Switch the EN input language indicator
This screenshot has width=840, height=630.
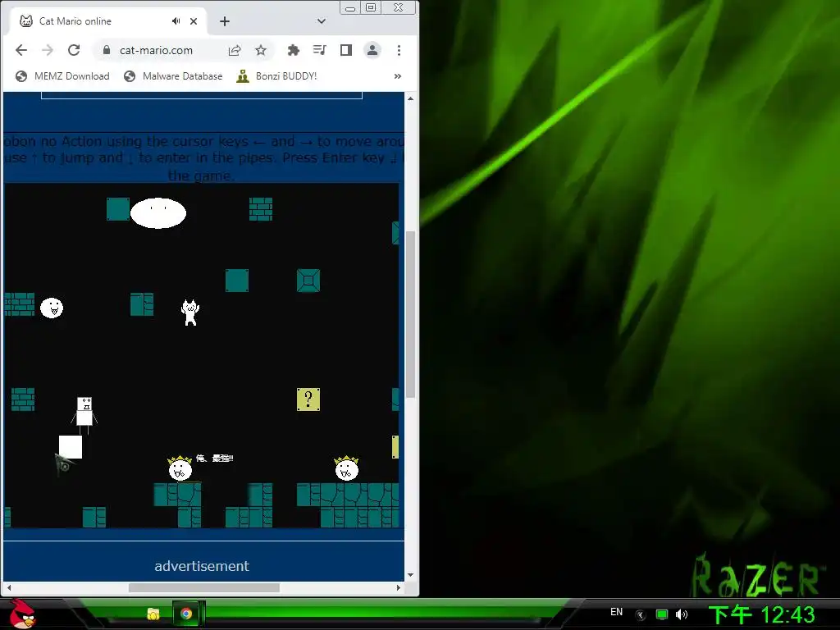tap(617, 612)
